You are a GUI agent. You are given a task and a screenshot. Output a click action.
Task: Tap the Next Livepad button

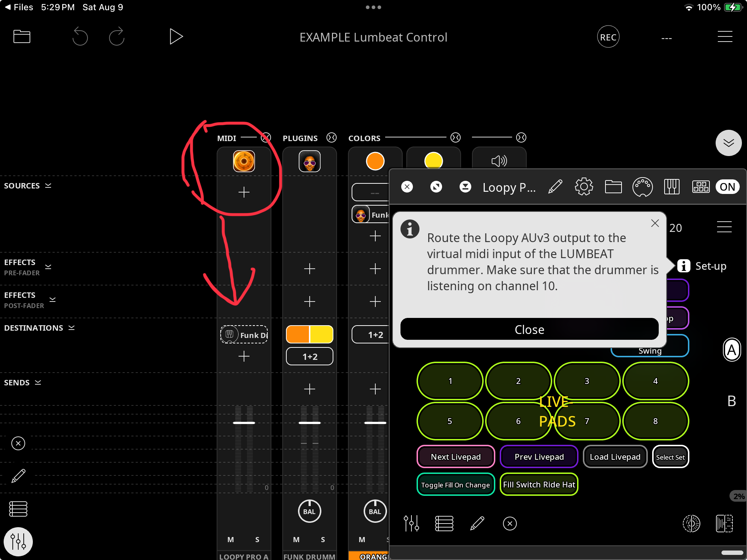coord(456,457)
